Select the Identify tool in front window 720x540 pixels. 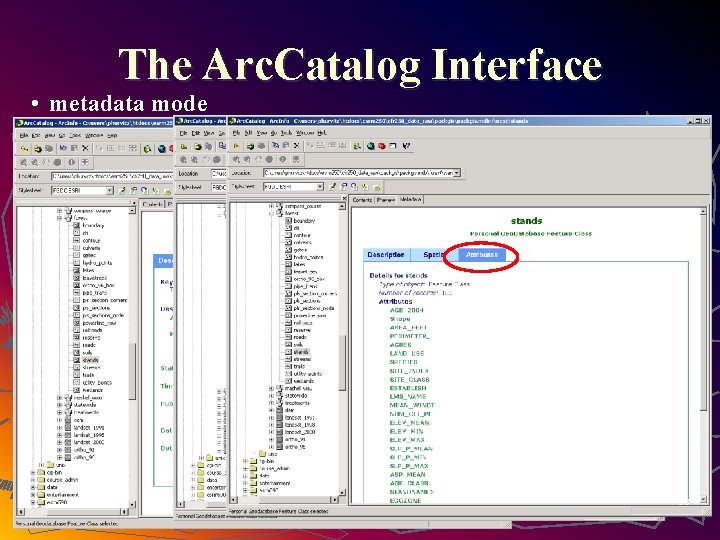282,159
